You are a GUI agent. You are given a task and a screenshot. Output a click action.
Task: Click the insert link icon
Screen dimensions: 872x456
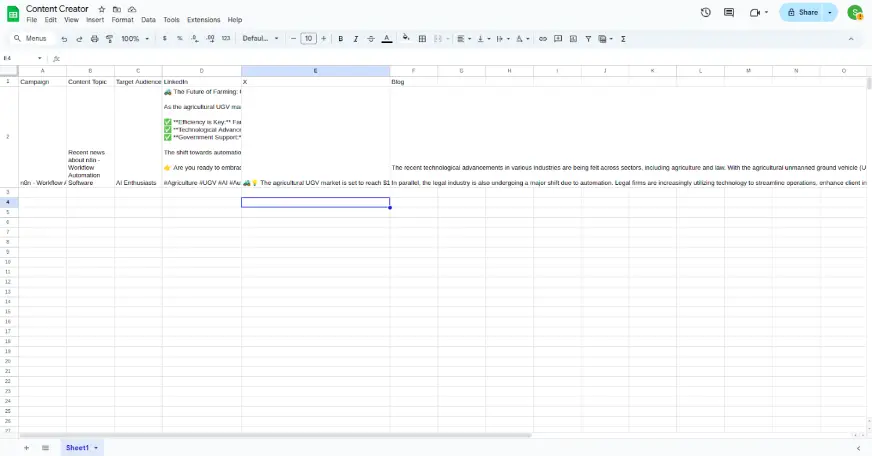(x=543, y=39)
